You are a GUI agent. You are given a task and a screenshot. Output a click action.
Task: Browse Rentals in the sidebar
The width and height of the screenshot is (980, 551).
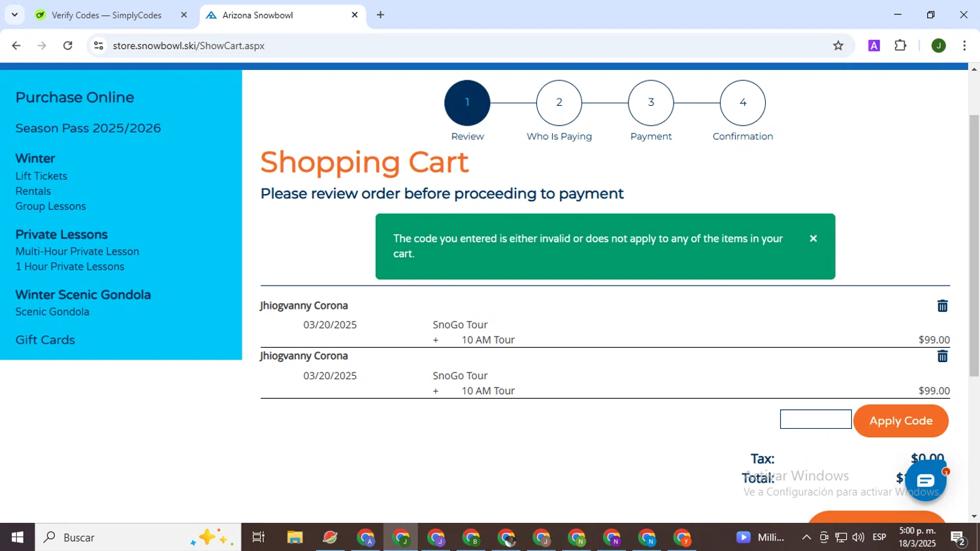coord(33,191)
